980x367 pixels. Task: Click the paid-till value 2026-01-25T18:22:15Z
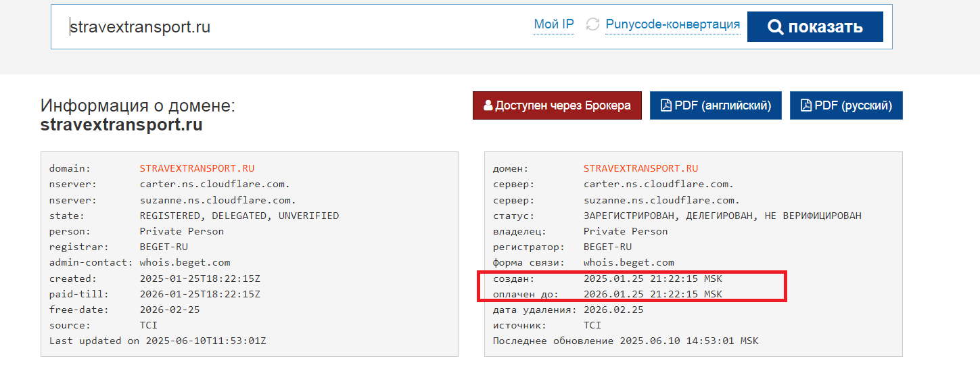(x=200, y=294)
